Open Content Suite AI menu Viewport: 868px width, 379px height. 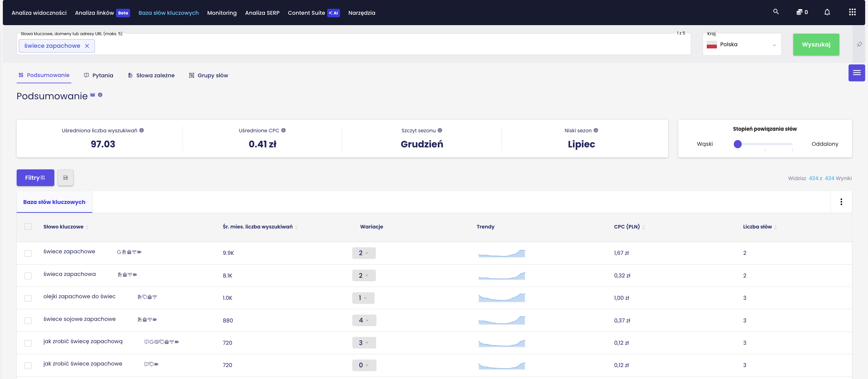point(314,13)
